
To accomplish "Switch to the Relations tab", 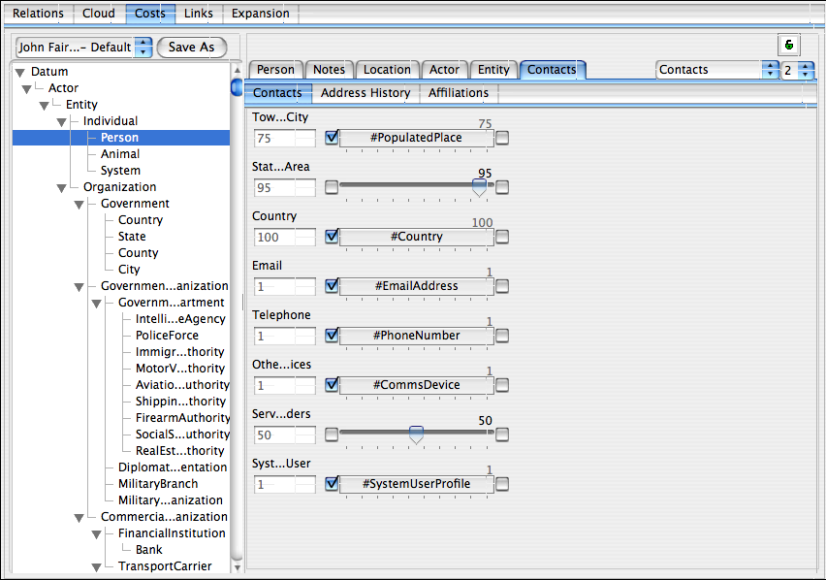I will coord(38,13).
